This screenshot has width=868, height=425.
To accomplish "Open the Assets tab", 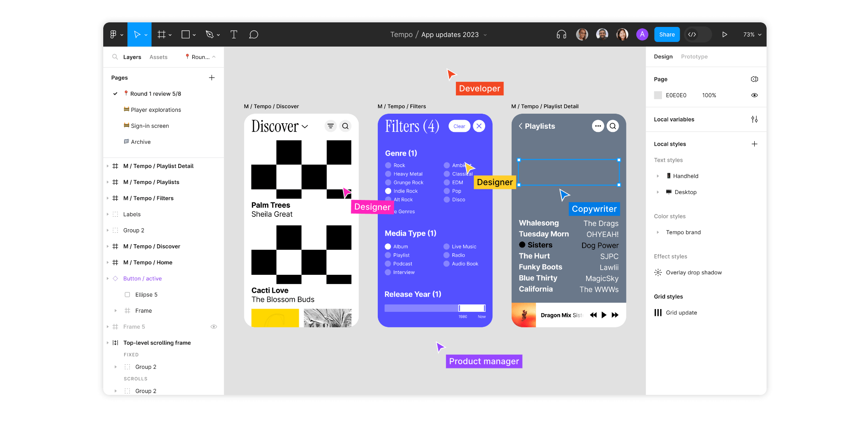I will point(158,57).
